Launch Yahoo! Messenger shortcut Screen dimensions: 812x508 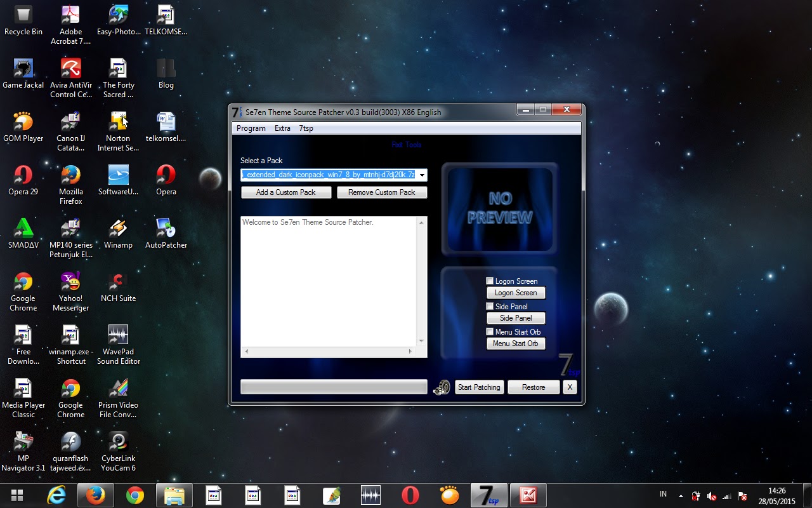pyautogui.click(x=70, y=291)
